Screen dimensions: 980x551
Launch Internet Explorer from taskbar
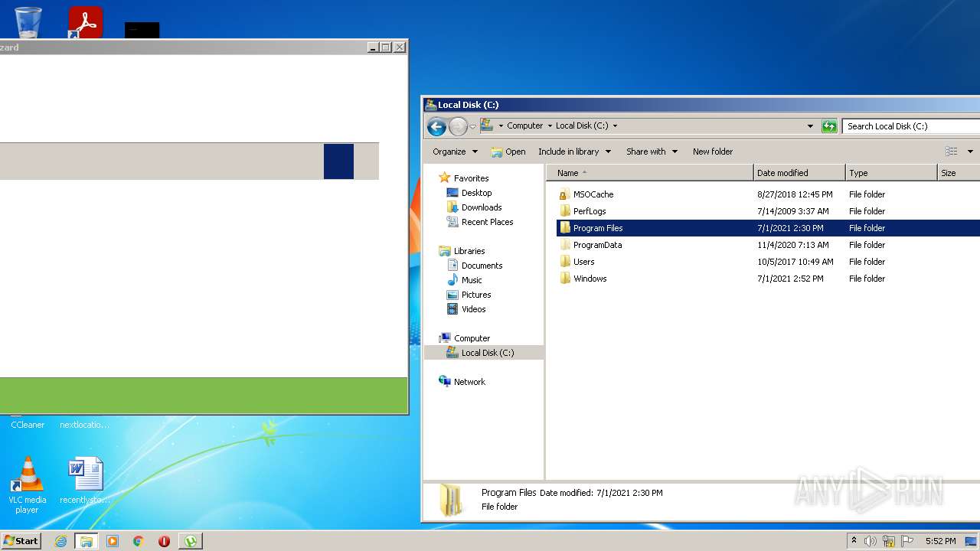coord(61,541)
